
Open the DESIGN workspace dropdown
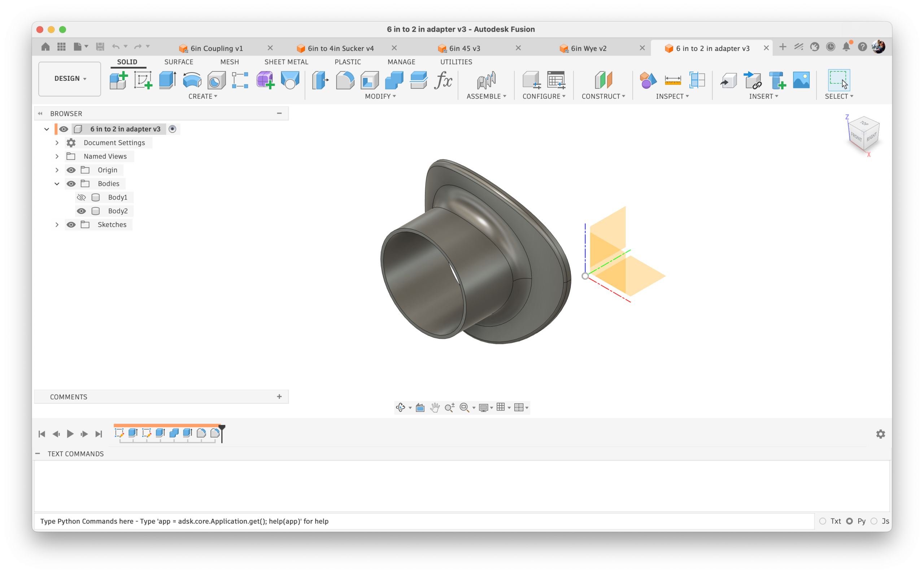[x=70, y=79]
